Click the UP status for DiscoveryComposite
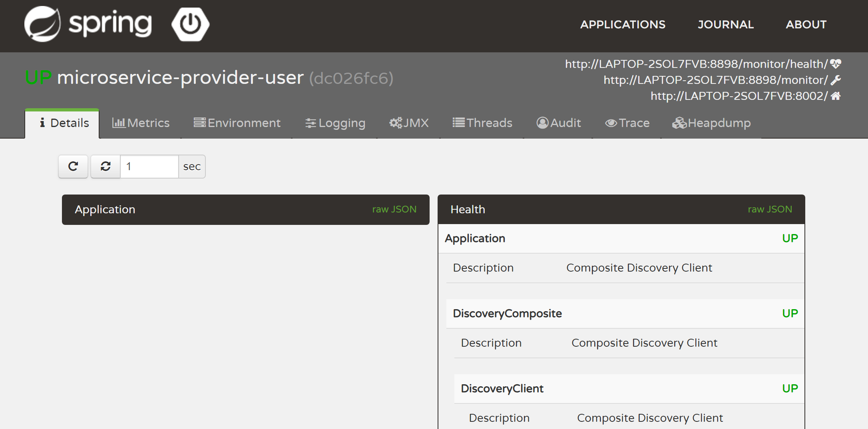Image resolution: width=868 pixels, height=429 pixels. pyautogui.click(x=790, y=314)
